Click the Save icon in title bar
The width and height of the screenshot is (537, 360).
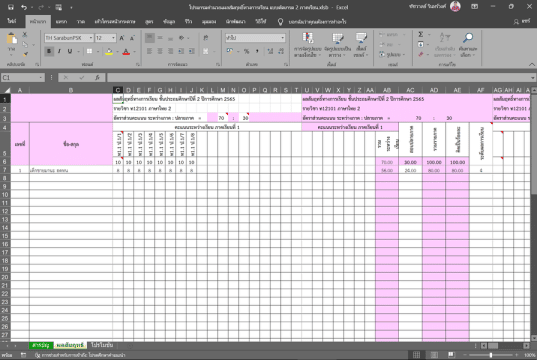[11, 7]
